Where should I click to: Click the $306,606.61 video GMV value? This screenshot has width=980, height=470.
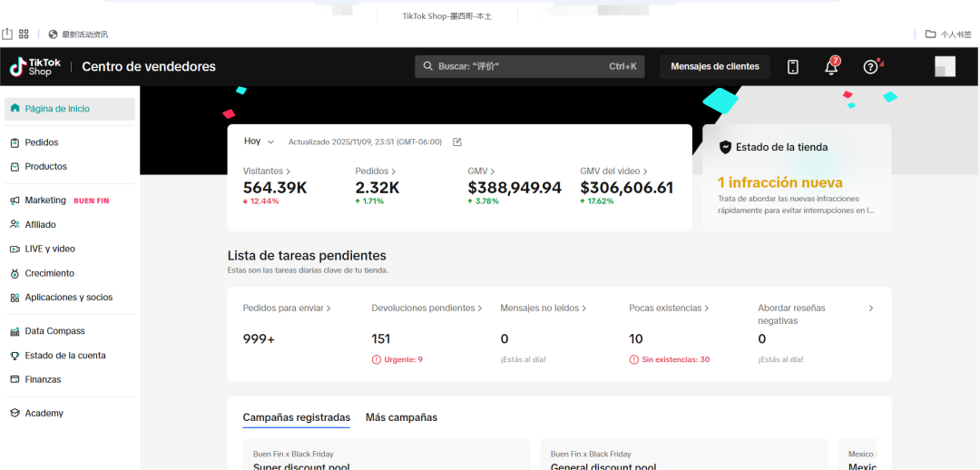point(627,188)
